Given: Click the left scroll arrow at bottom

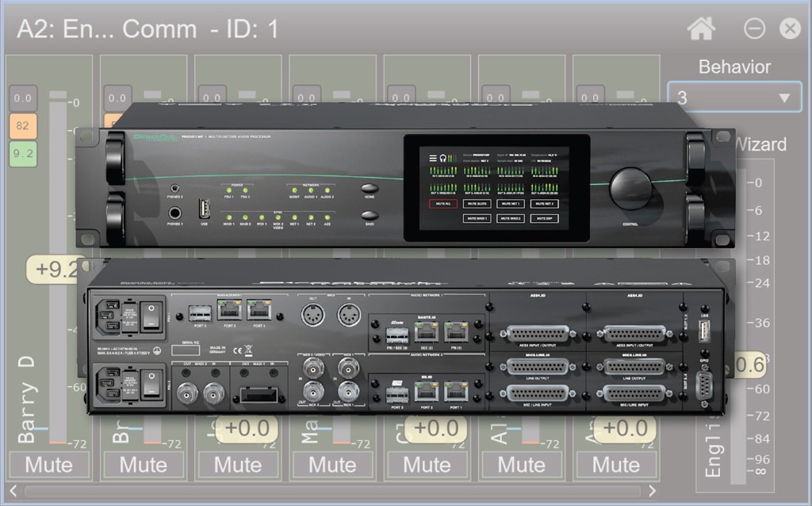Looking at the screenshot, I should pos(13,491).
